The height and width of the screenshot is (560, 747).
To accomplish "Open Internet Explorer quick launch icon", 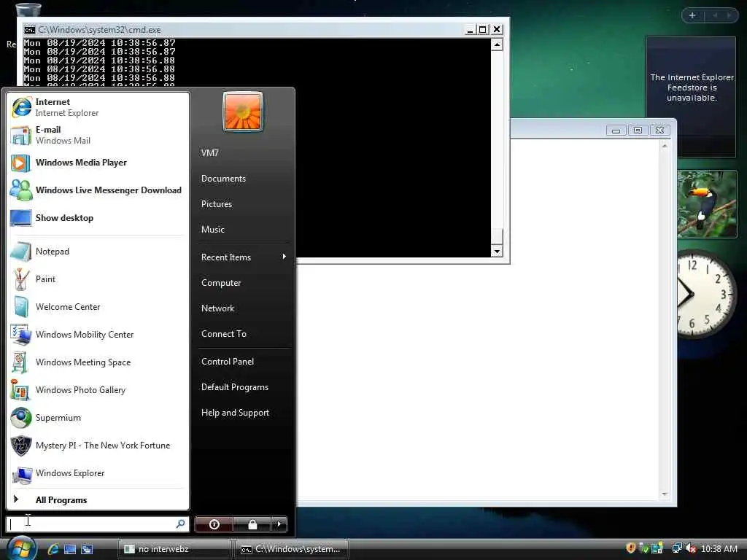I will click(53, 549).
